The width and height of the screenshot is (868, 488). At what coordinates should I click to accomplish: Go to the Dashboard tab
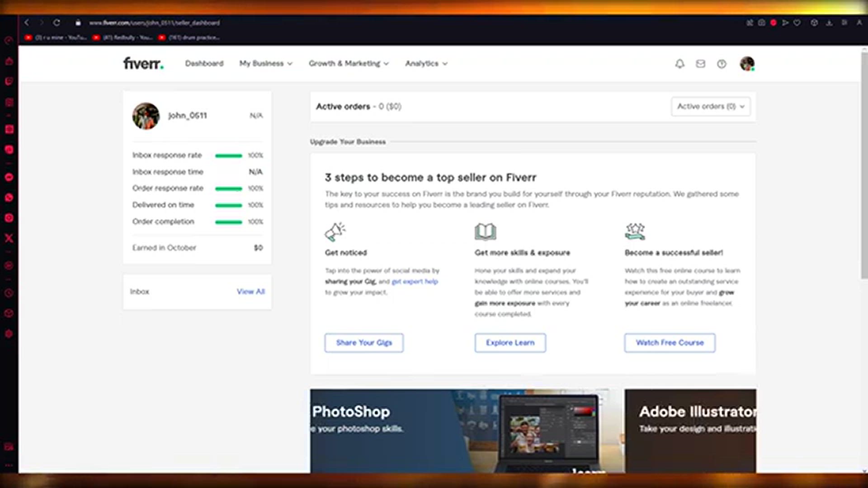[x=204, y=64]
